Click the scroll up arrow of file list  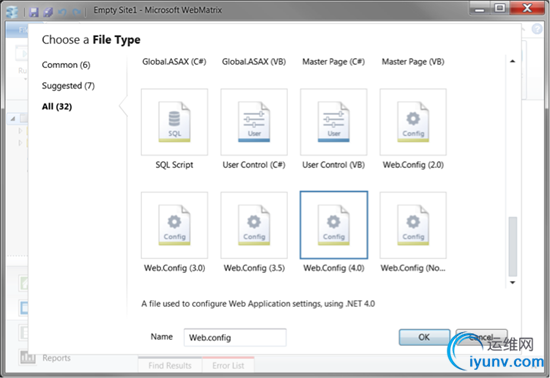(x=512, y=61)
